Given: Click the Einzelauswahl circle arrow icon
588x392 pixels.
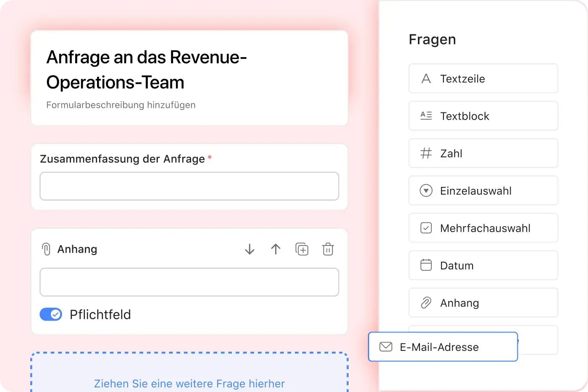Looking at the screenshot, I should coord(426,191).
